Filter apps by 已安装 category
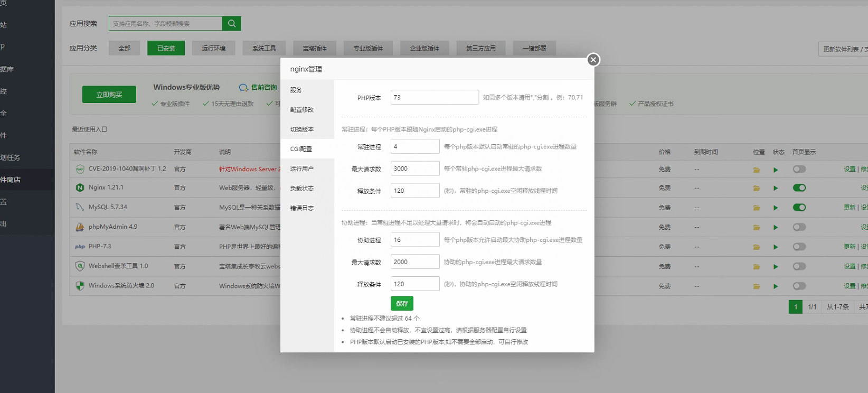Image resolution: width=868 pixels, height=393 pixels. click(166, 48)
